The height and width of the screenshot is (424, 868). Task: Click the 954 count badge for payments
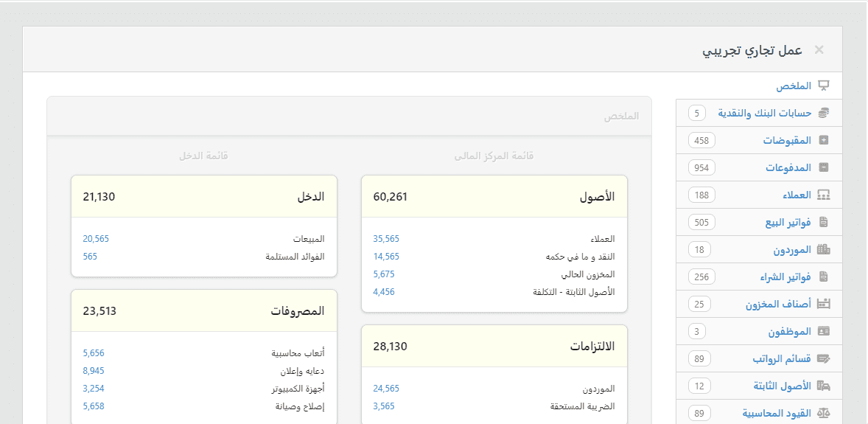point(701,167)
